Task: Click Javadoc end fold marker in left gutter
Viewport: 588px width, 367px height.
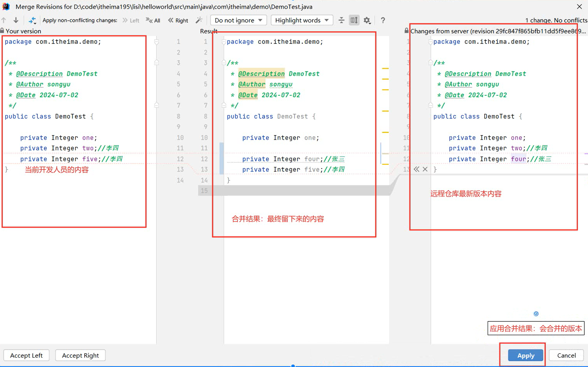Action: pos(156,105)
